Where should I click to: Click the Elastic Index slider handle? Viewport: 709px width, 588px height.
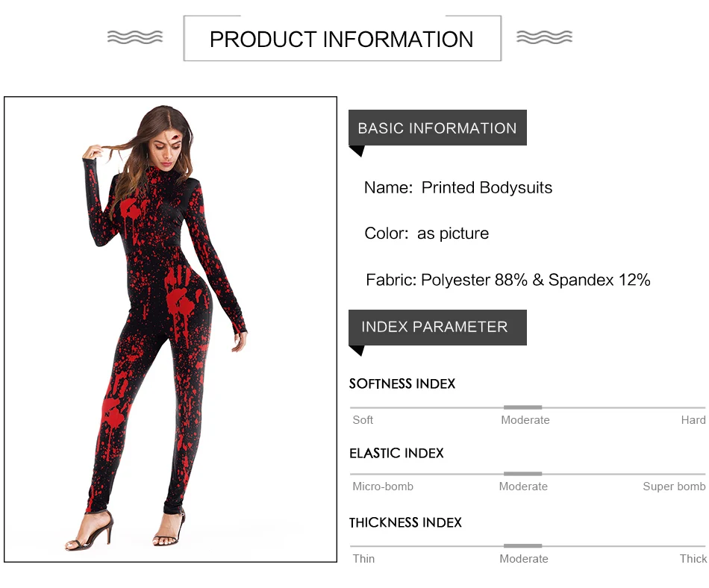(522, 474)
